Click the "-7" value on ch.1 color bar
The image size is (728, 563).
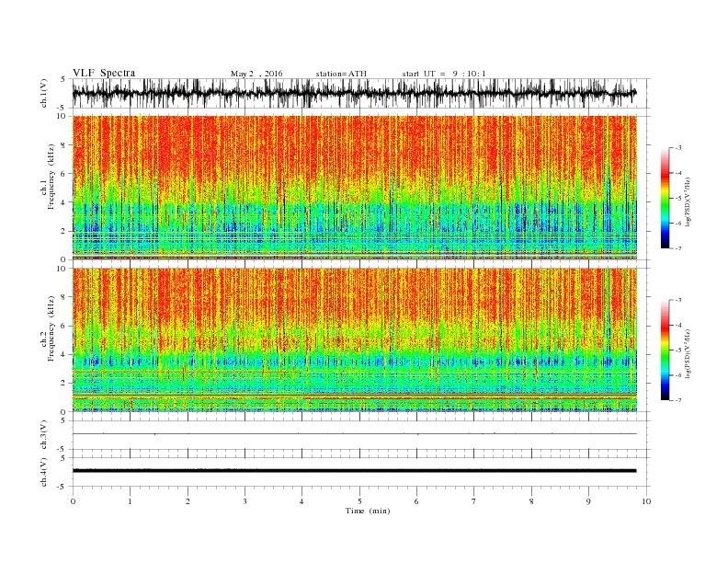pyautogui.click(x=677, y=248)
